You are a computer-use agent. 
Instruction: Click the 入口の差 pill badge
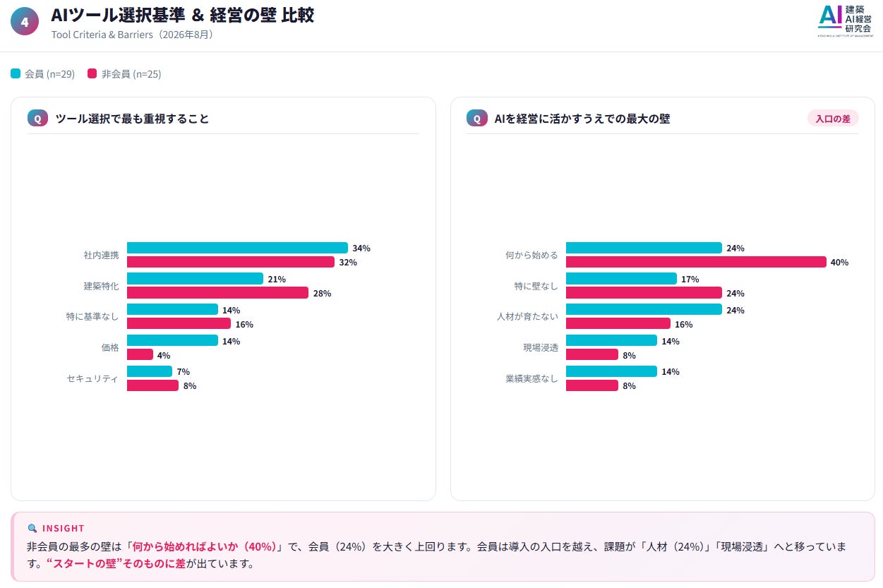pyautogui.click(x=833, y=119)
